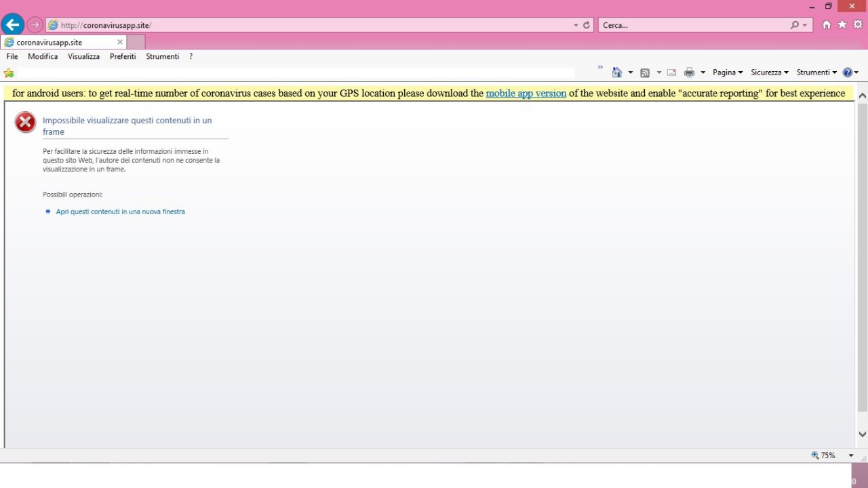Open the mobile app version link
Screen dimensions: 868x488
pos(526,93)
